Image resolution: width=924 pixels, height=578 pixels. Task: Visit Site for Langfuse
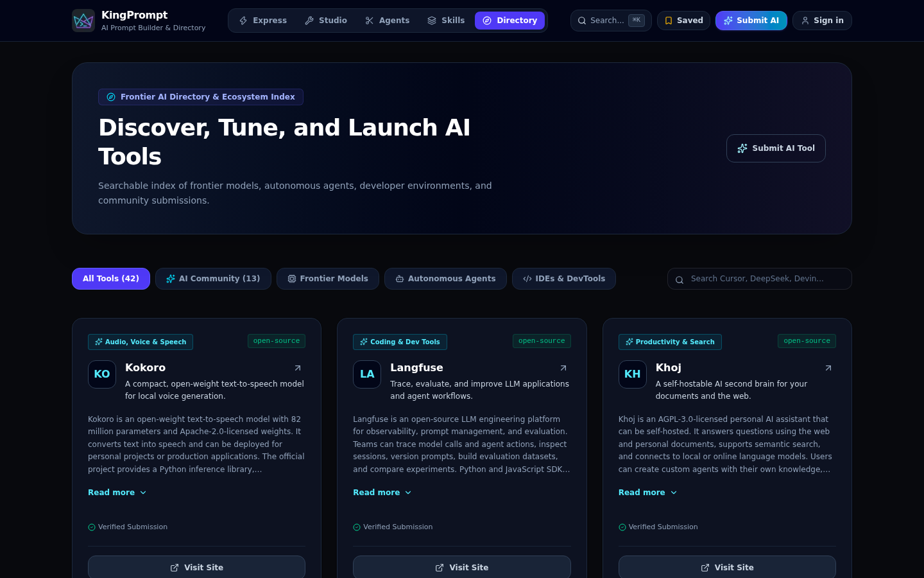pyautogui.click(x=462, y=567)
